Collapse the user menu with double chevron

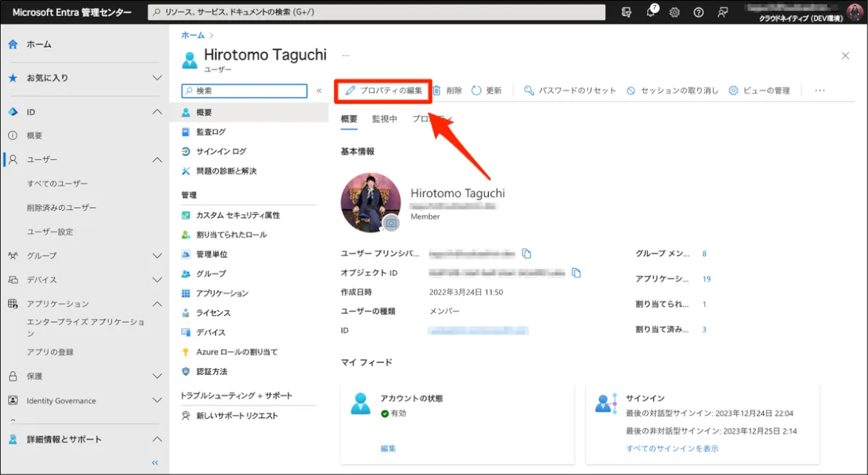tap(319, 91)
